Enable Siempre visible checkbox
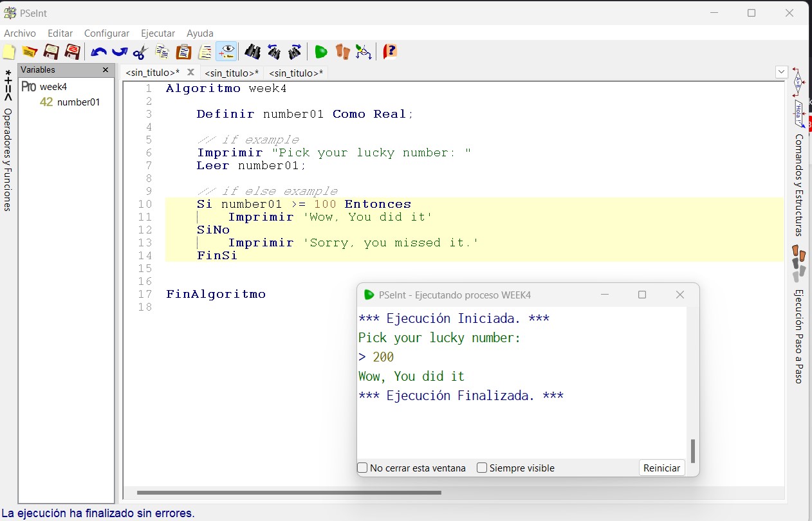Screen dimensions: 812x521 pyautogui.click(x=482, y=468)
